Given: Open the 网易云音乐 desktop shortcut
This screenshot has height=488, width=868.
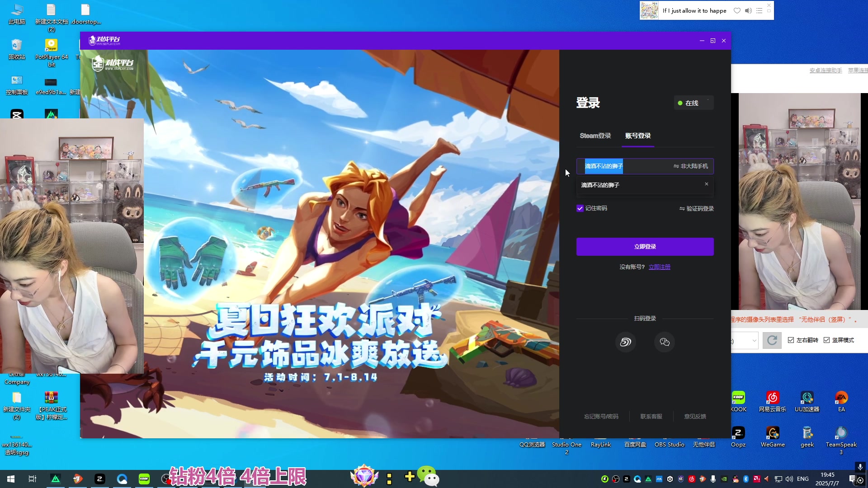Looking at the screenshot, I should (x=773, y=401).
